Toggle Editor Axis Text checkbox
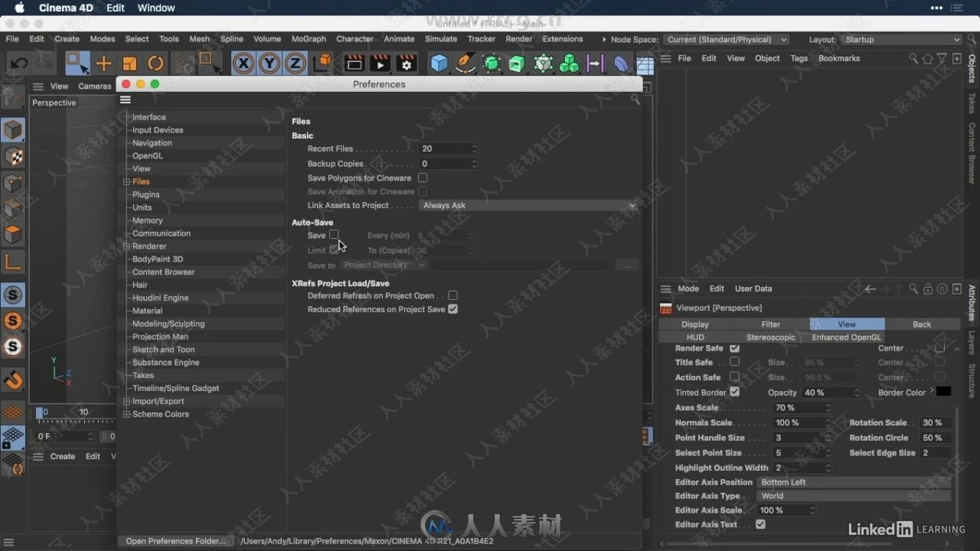The height and width of the screenshot is (551, 980). pyautogui.click(x=760, y=524)
